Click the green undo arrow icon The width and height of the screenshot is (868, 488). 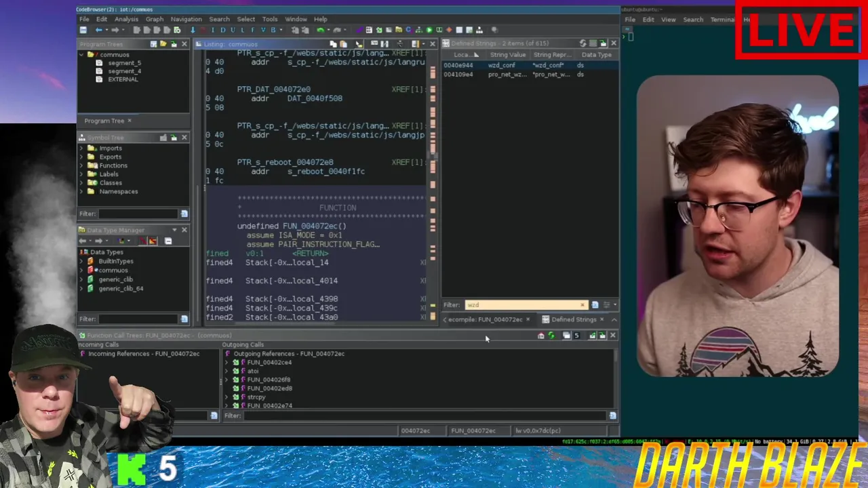[320, 30]
